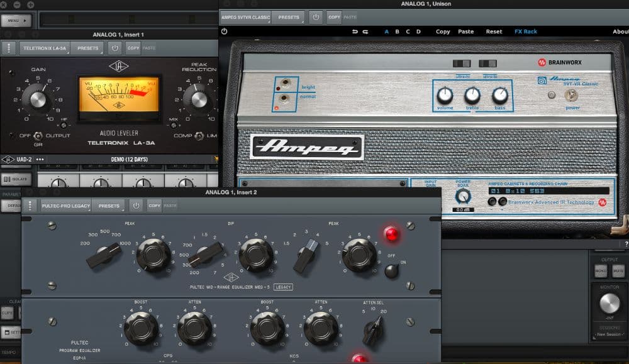Flip the MEQ-5 OFF/ON power switch

tap(391, 270)
